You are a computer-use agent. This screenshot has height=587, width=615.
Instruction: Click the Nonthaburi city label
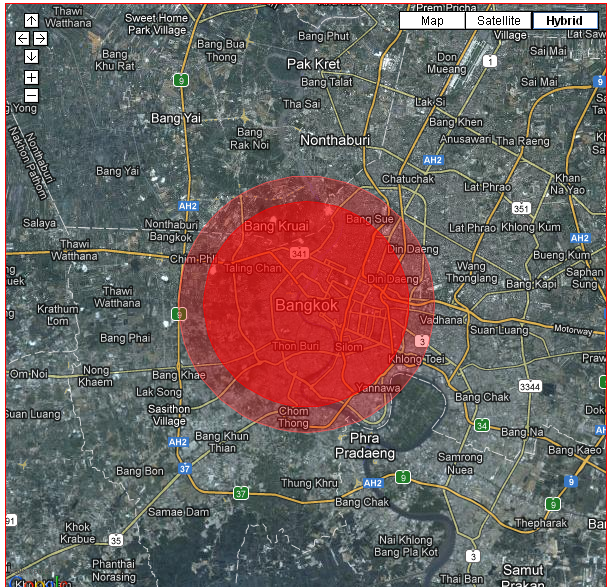335,140
